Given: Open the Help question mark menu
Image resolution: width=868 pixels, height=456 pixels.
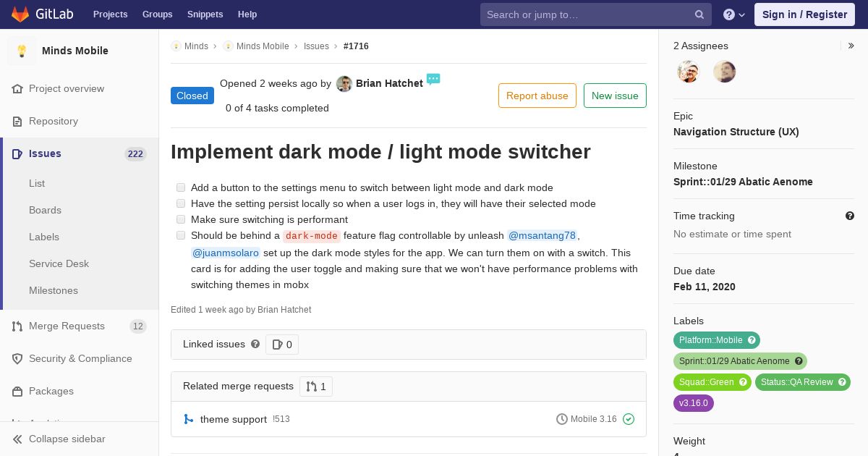Looking at the screenshot, I should pyautogui.click(x=734, y=14).
